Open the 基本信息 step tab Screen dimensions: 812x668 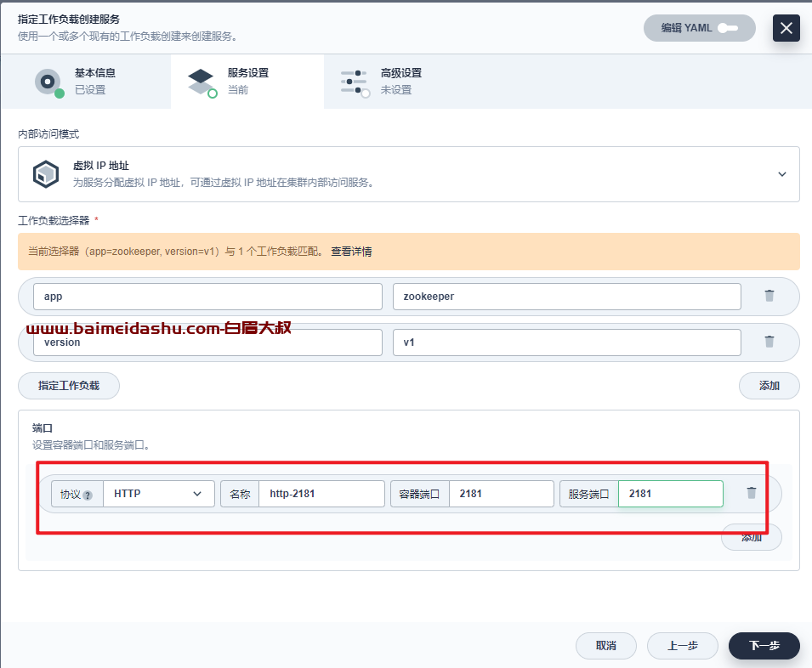85,82
